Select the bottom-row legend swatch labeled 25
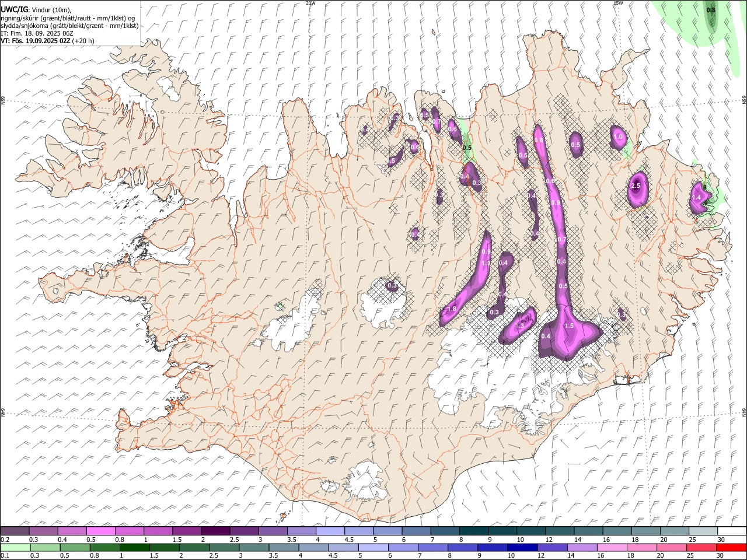This screenshot has width=747, height=560. (x=701, y=547)
